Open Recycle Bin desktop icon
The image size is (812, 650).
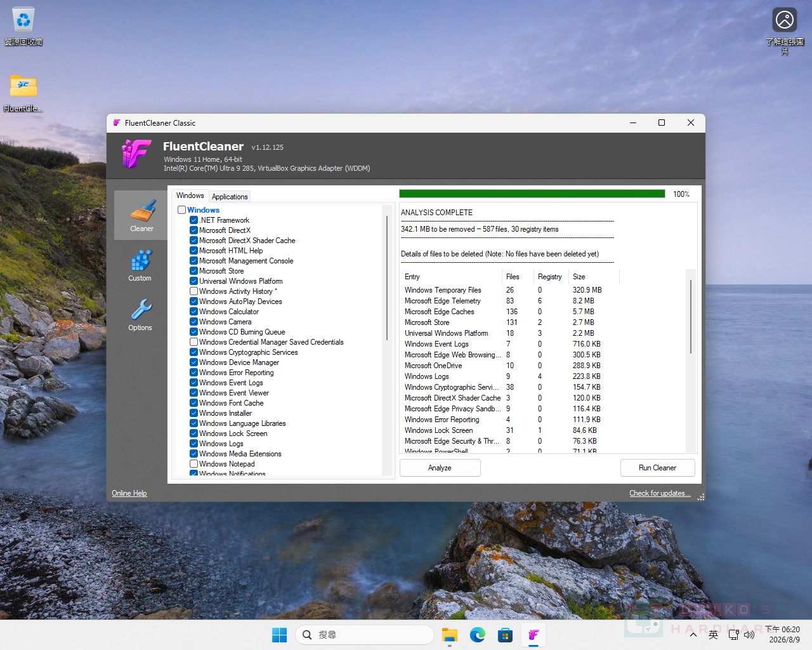click(x=23, y=27)
